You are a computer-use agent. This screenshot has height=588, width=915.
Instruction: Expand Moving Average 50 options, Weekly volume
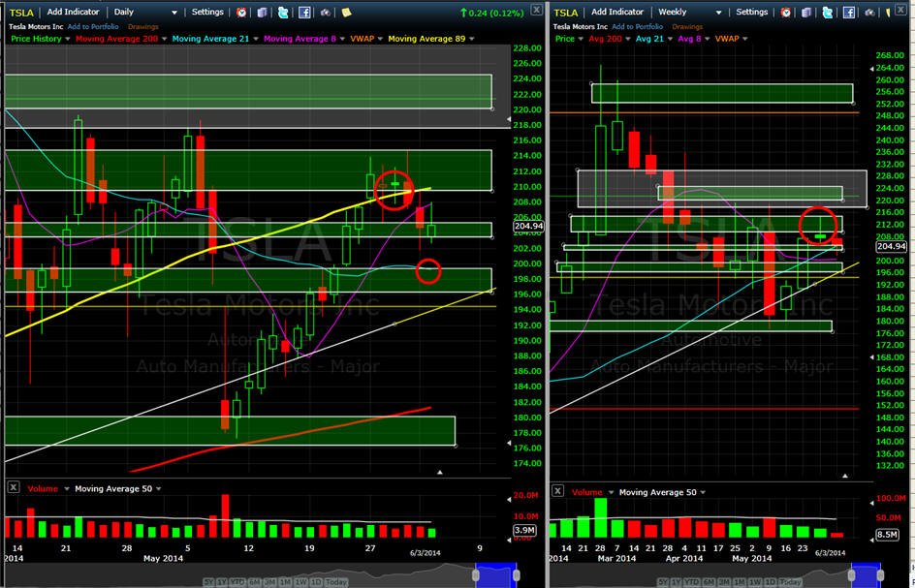coord(703,492)
